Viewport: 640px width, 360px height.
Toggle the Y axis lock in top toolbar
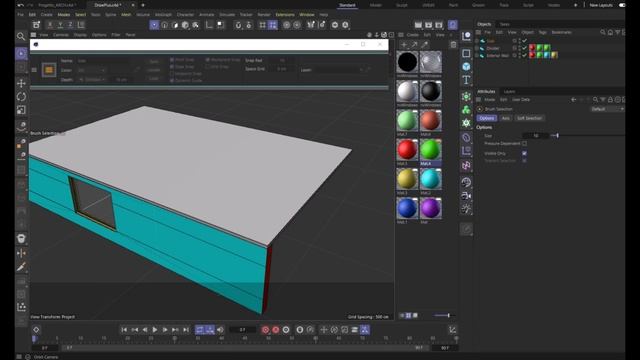click(60, 25)
